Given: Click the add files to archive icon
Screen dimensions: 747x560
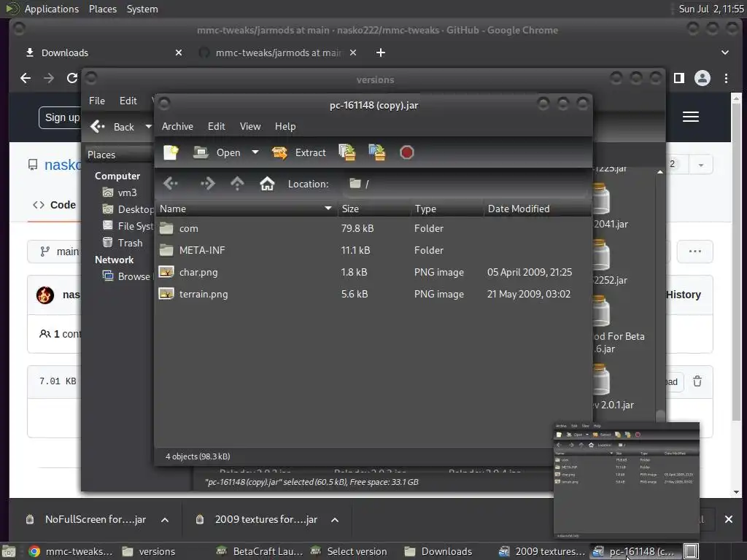Looking at the screenshot, I should click(x=347, y=152).
